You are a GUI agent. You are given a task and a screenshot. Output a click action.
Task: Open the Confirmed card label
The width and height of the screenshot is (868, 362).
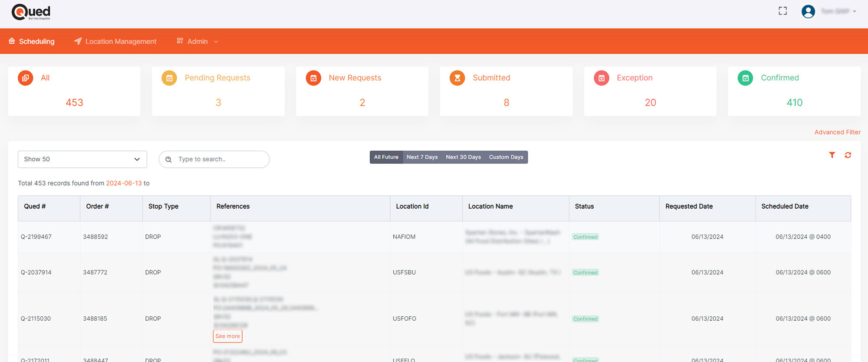click(779, 78)
